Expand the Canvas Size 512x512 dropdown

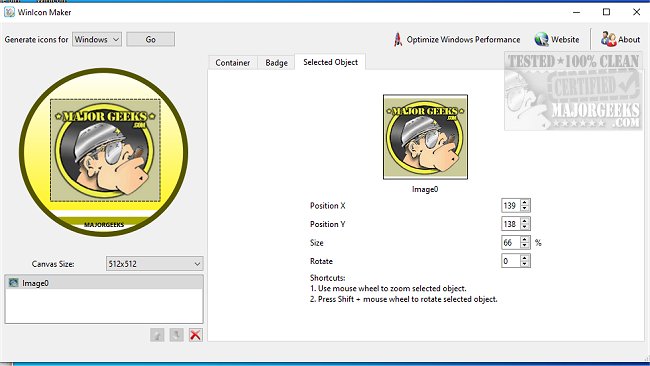(155, 264)
